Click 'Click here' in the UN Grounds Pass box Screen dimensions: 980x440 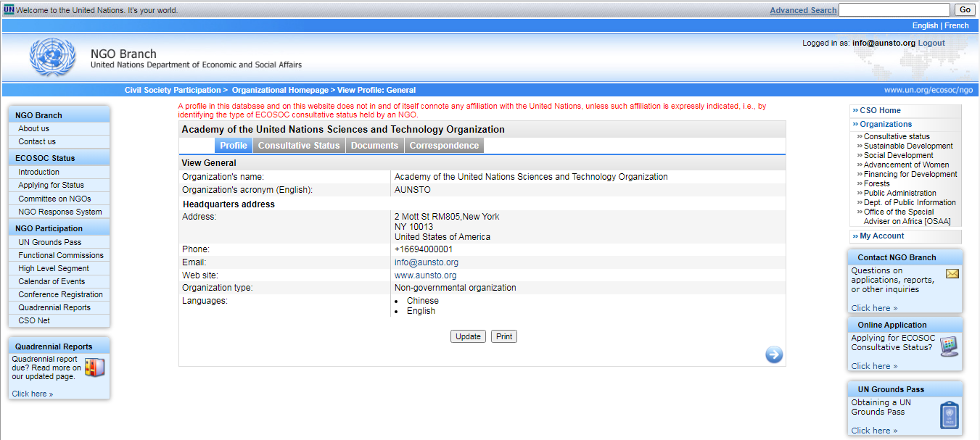pyautogui.click(x=874, y=431)
